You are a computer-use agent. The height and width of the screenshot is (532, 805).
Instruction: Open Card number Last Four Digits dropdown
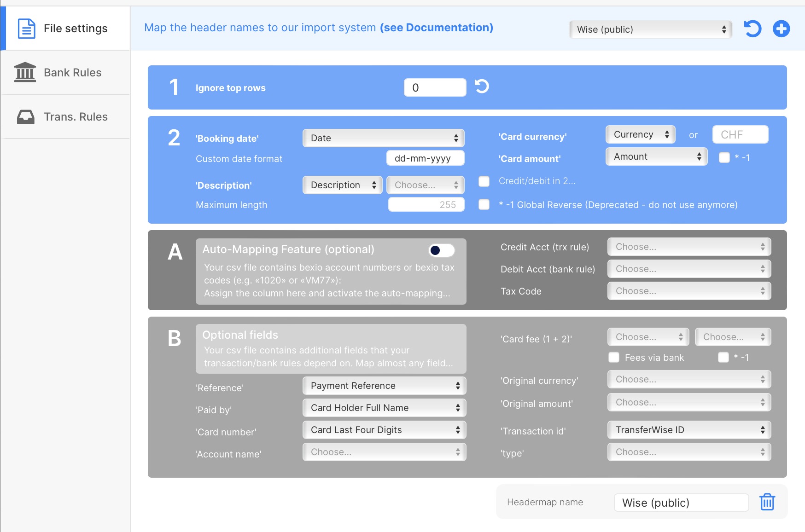[384, 430]
